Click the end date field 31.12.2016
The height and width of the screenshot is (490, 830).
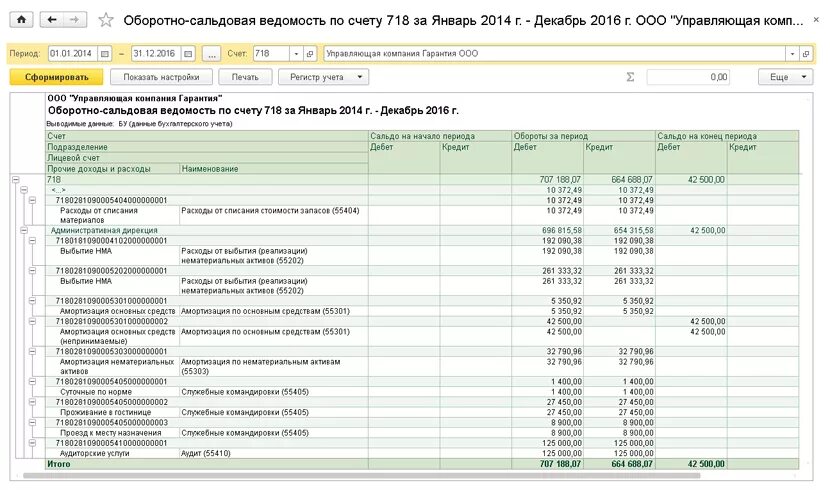[156, 54]
